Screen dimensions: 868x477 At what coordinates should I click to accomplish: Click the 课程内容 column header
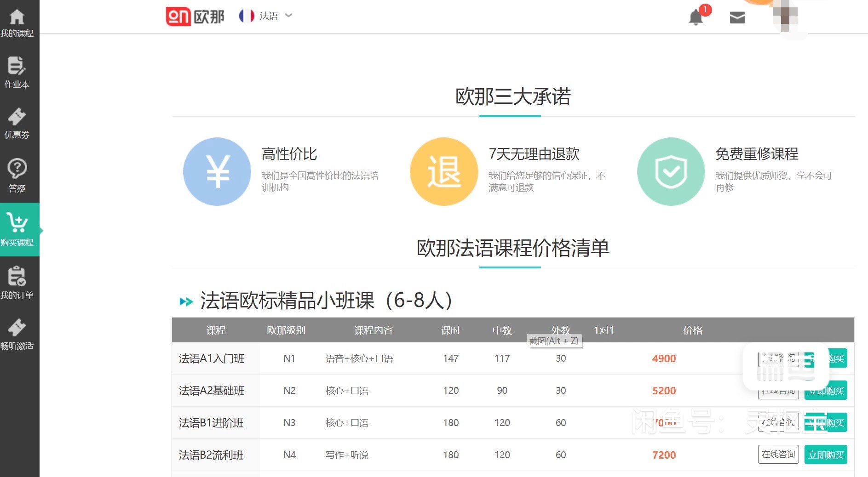point(374,330)
